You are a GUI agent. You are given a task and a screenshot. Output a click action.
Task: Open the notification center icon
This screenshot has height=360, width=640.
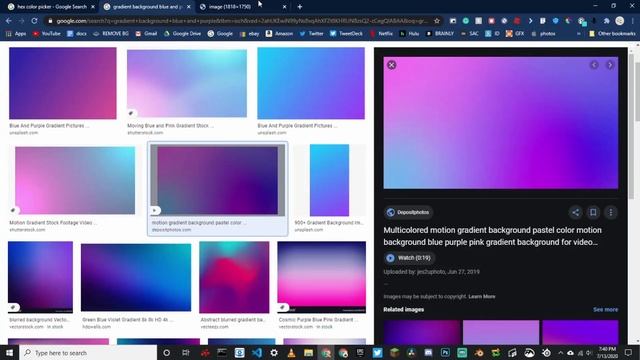point(629,353)
